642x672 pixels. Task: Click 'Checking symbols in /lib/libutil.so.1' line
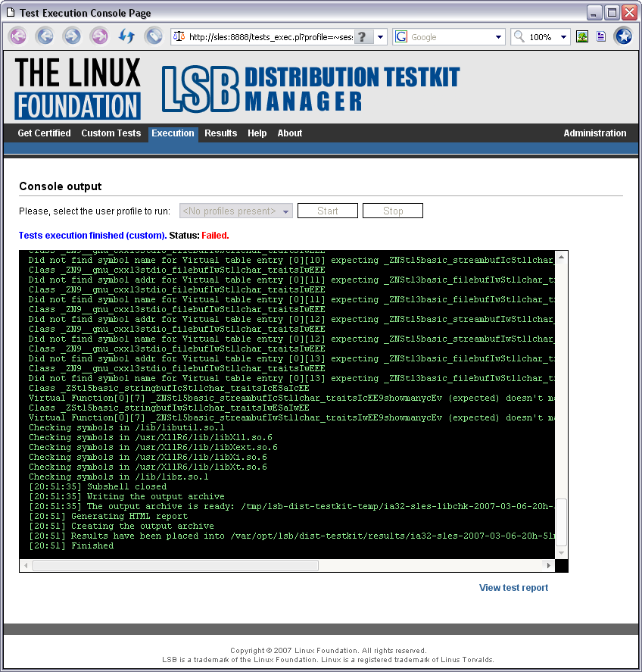click(x=126, y=427)
